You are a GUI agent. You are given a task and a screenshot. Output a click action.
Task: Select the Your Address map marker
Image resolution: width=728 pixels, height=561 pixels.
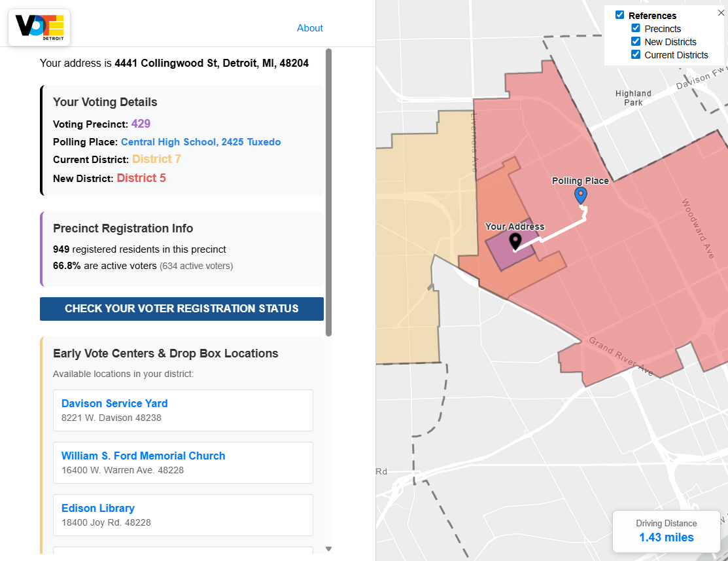(515, 241)
